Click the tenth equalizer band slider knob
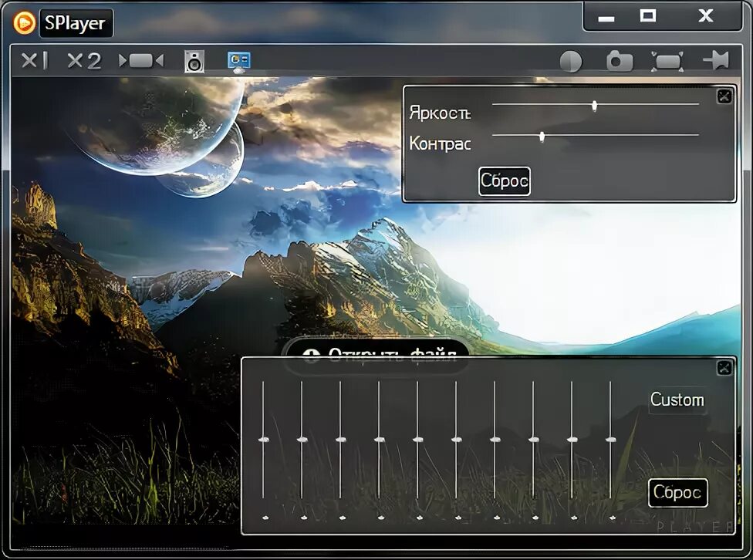The width and height of the screenshot is (753, 560). [611, 440]
